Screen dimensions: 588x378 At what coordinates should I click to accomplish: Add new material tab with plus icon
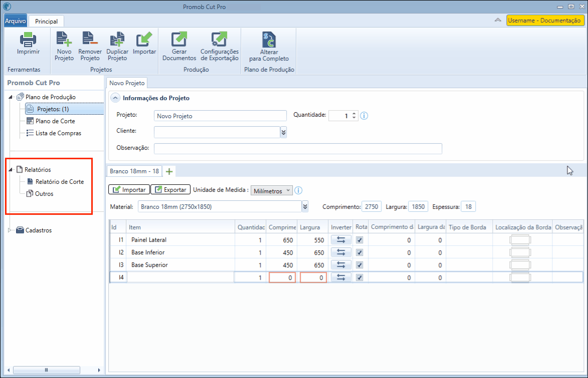click(169, 172)
